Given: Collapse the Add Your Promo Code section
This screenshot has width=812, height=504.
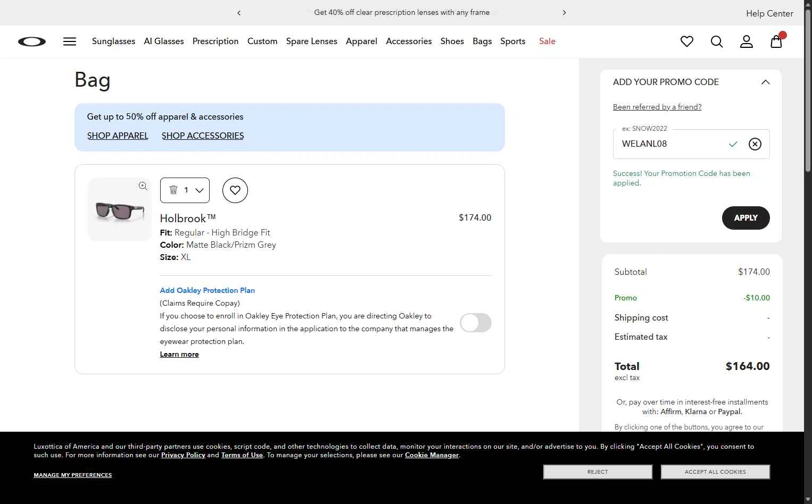Looking at the screenshot, I should click(x=766, y=82).
